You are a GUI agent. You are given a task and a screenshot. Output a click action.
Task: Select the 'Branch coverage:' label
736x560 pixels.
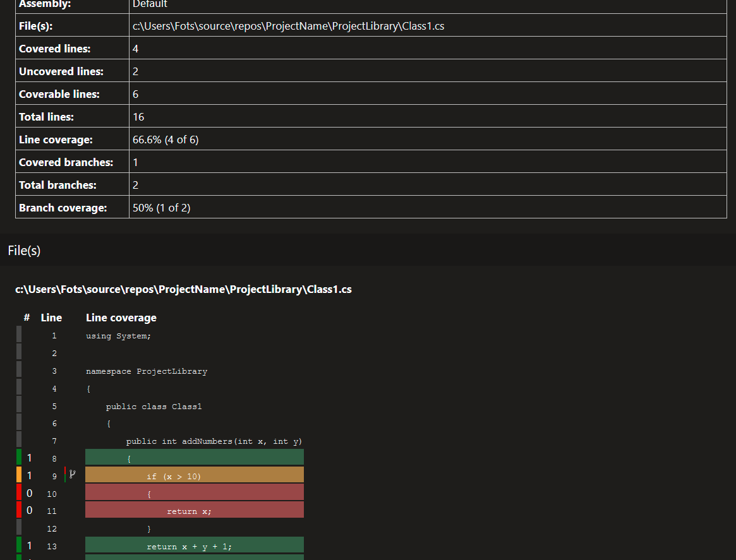pyautogui.click(x=63, y=208)
